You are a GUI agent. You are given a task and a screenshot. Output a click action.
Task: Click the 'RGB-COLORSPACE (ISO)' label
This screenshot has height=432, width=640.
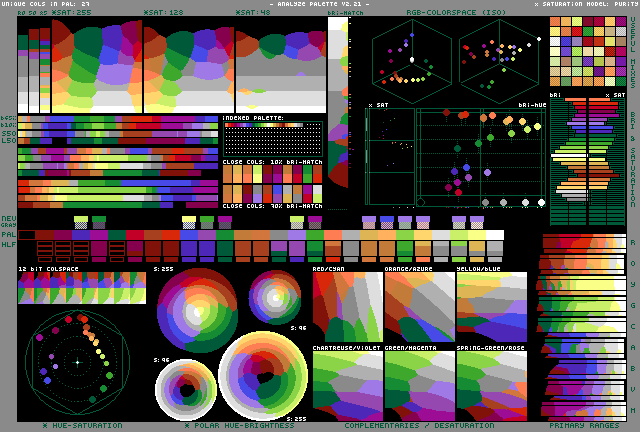point(456,13)
